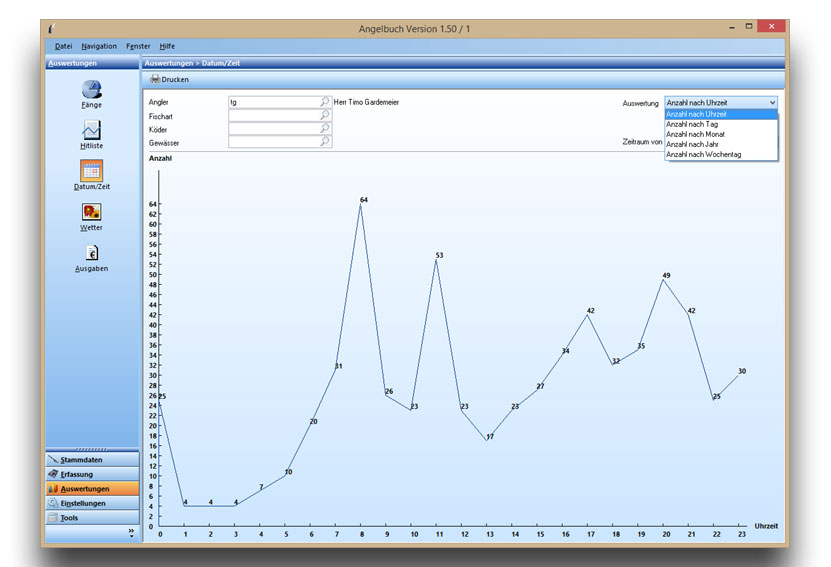Open the Ausgaben expenses icon
This screenshot has width=831, height=567.
pyautogui.click(x=91, y=253)
